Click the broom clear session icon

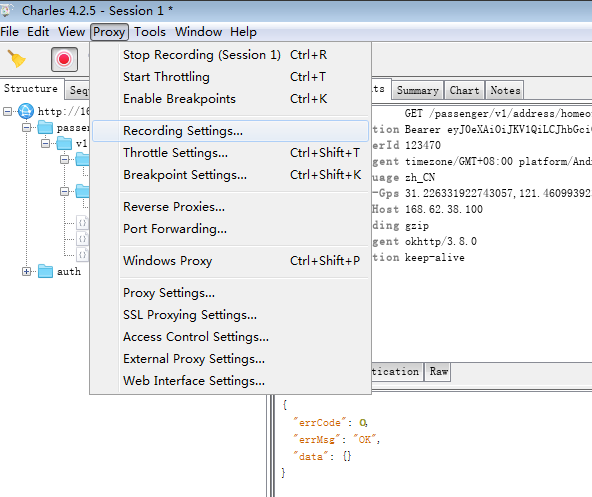[x=17, y=59]
